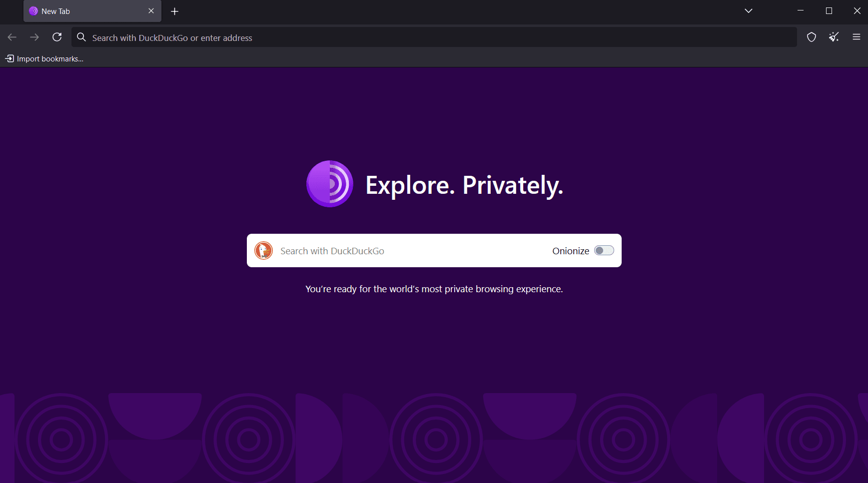Screen dimensions: 868x483
Task: Minimize the browser window
Action: (x=800, y=11)
